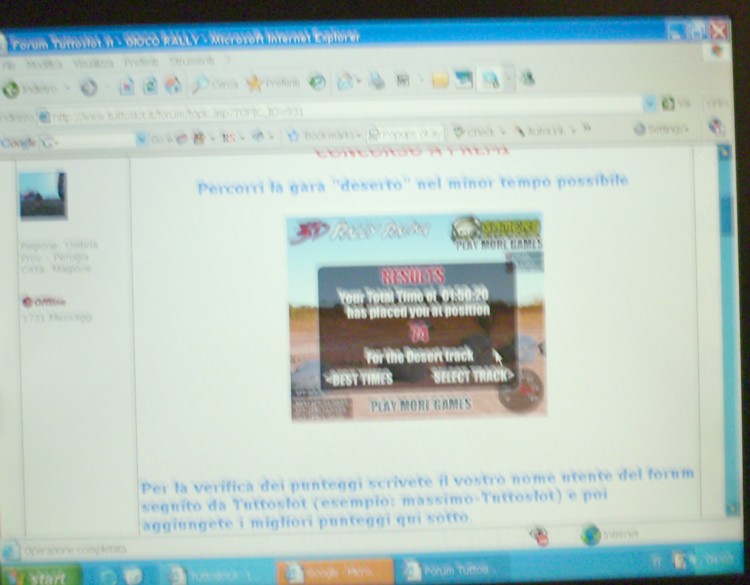Click the Google toolbar search box

click(x=95, y=141)
